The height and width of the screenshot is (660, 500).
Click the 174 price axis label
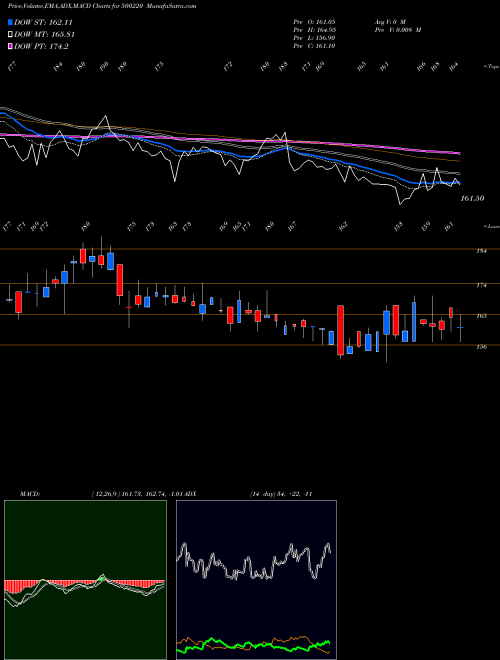coord(481,285)
